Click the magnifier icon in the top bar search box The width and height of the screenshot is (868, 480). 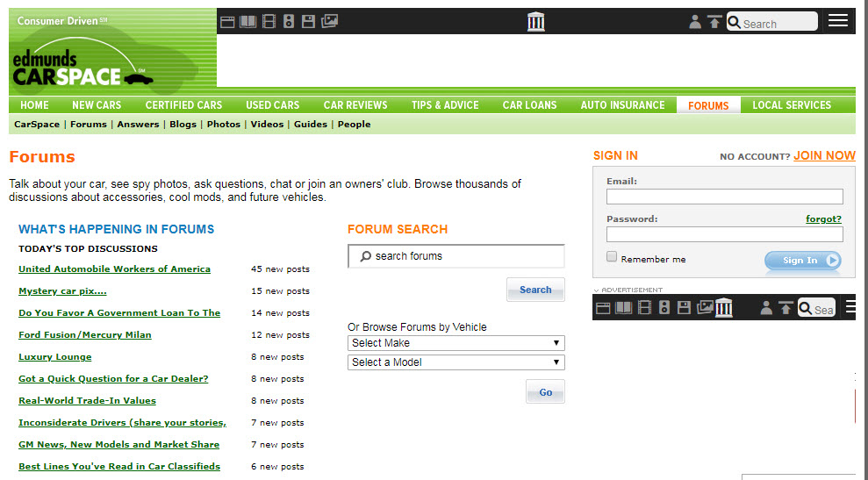[x=734, y=22]
